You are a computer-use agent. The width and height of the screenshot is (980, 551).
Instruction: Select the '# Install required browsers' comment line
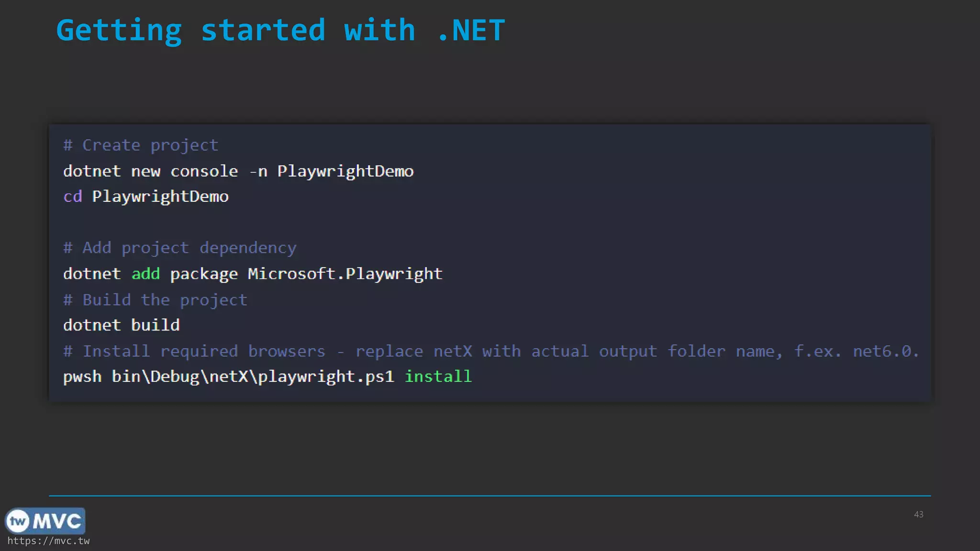(x=491, y=351)
